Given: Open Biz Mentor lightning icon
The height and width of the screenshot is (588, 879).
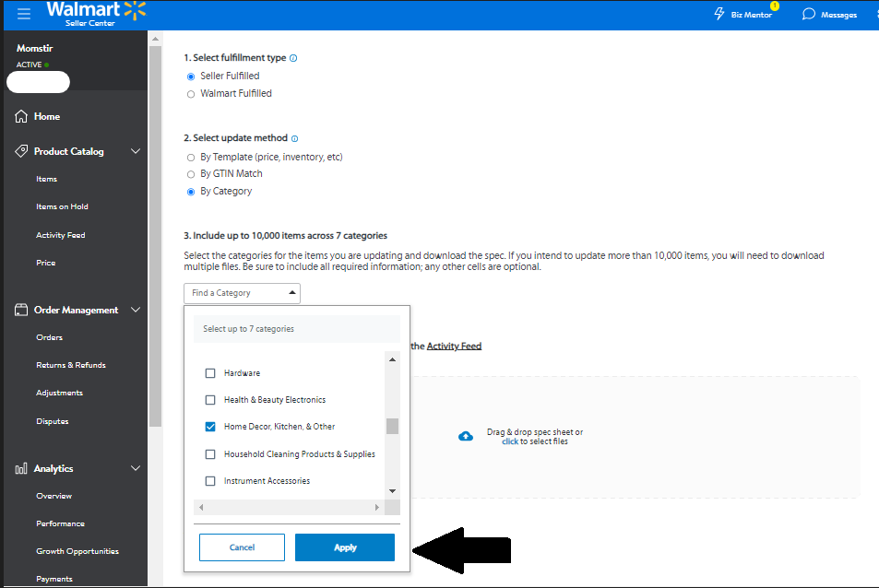Looking at the screenshot, I should tap(719, 14).
